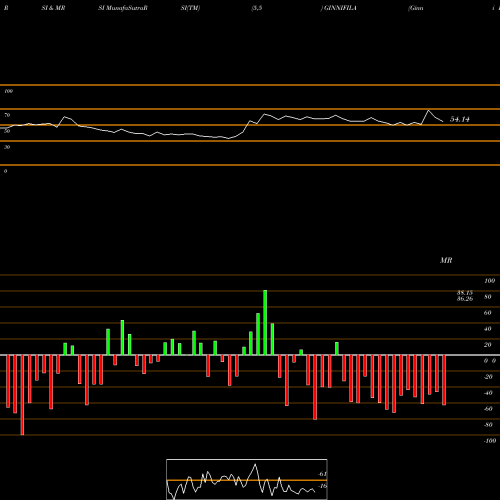This screenshot has width=500, height=500.
Task: Click the -16 label in the mini chart
Action: coord(322,486)
